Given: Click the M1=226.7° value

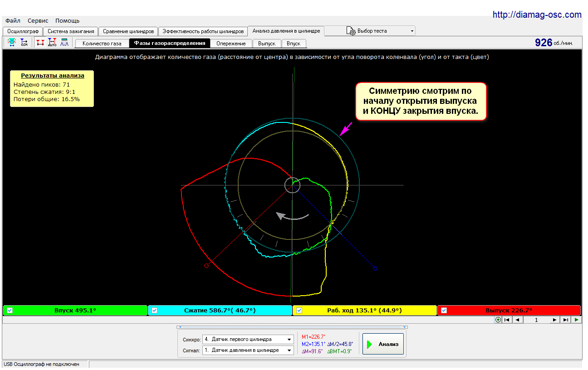Looking at the screenshot, I should coord(314,337).
